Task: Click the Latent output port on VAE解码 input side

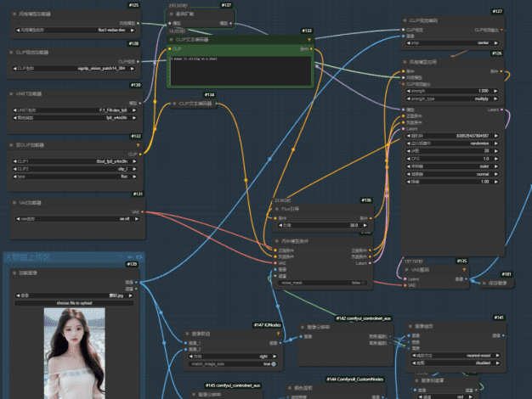Action: pos(405,279)
